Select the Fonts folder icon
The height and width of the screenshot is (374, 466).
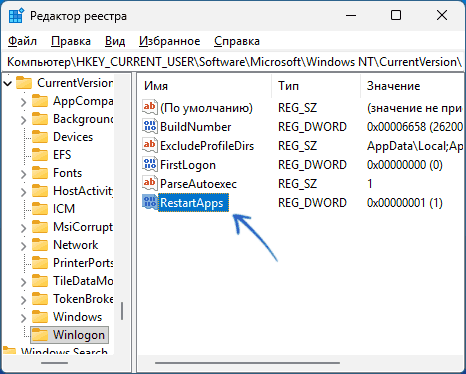pyautogui.click(x=40, y=173)
